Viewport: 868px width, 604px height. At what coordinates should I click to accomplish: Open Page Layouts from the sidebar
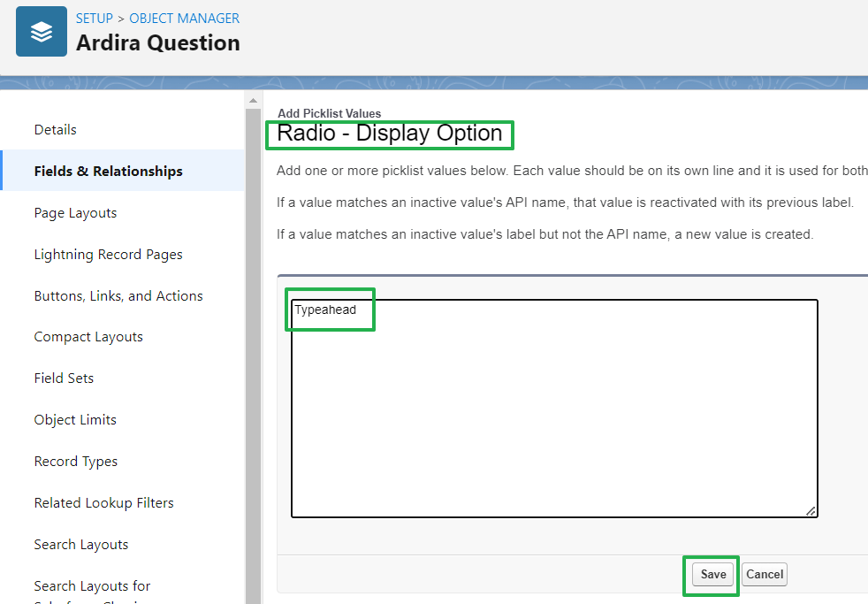click(x=74, y=212)
